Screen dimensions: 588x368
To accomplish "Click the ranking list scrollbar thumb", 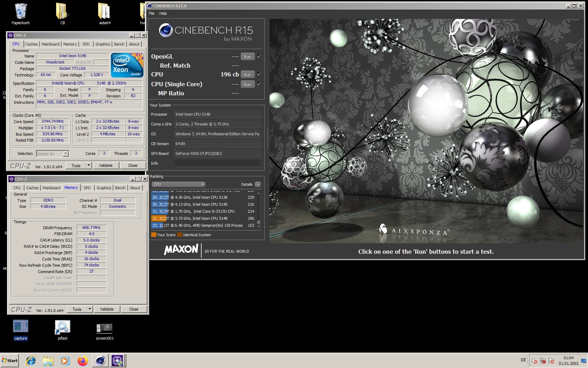I will (259, 222).
